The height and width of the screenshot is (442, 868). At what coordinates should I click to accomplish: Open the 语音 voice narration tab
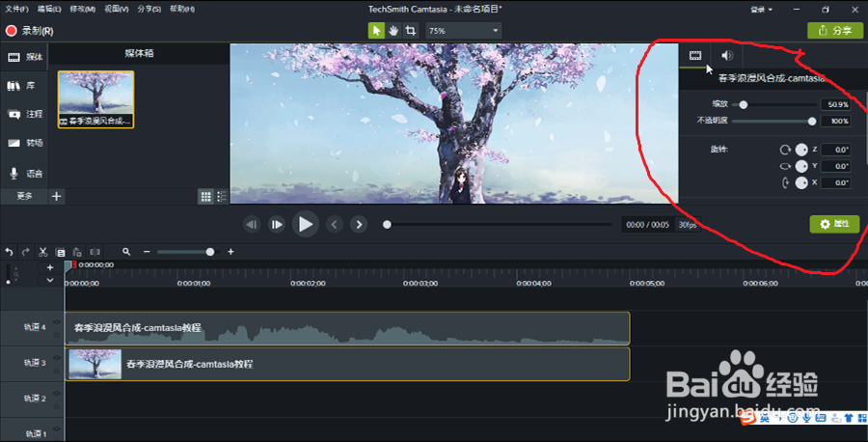point(25,174)
